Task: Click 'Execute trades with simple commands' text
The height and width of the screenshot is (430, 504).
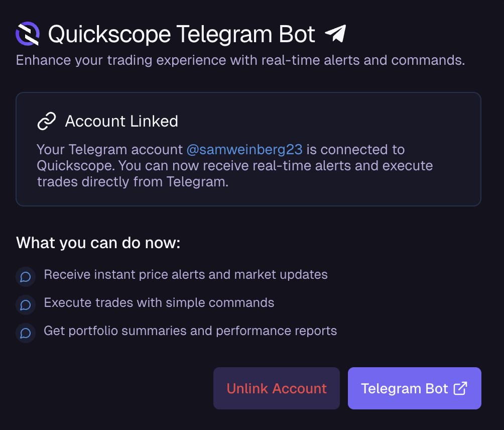Action: click(159, 303)
